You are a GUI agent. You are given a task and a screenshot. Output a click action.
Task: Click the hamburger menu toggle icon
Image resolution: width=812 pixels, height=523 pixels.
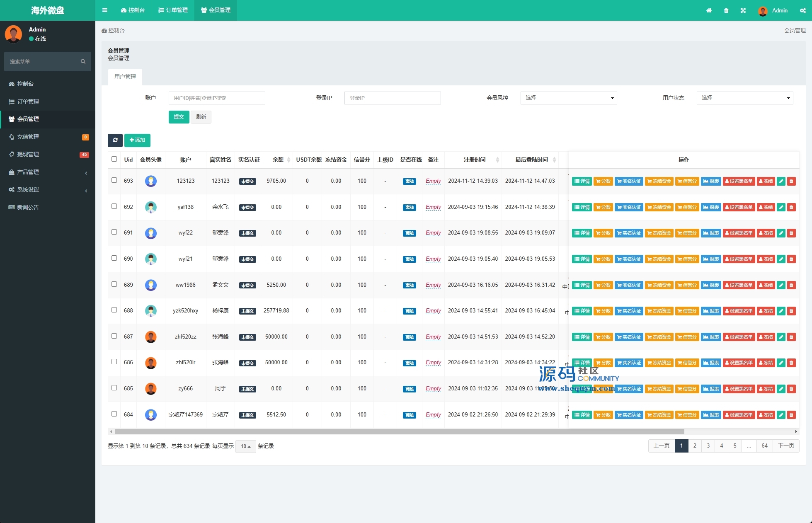click(x=105, y=10)
